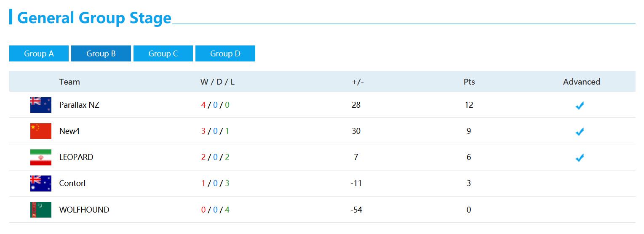Open the WOLFHOUND team name

coord(84,210)
